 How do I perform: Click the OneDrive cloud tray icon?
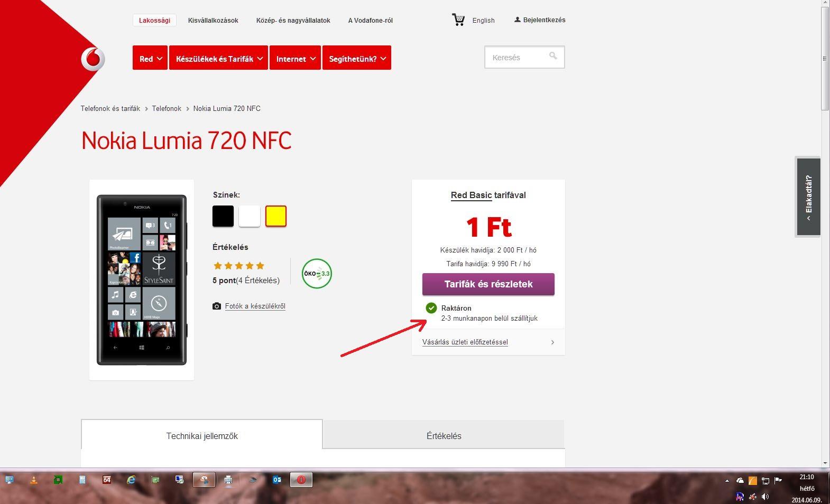[x=740, y=481]
